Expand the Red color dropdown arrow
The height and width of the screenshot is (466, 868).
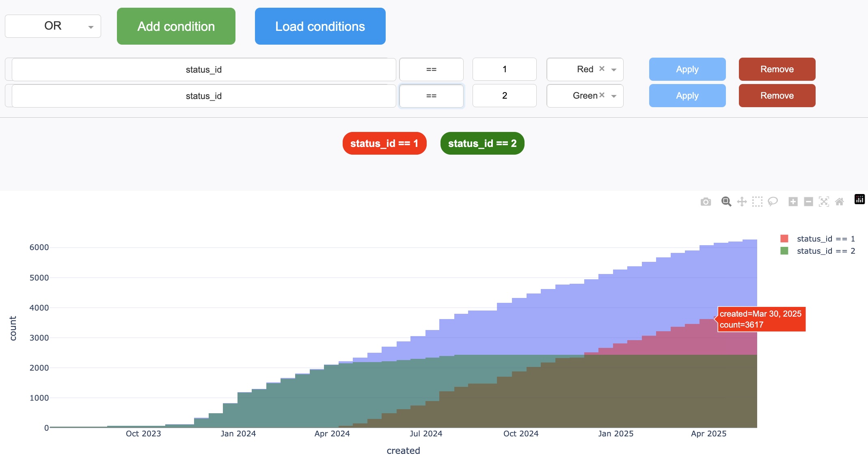(614, 70)
